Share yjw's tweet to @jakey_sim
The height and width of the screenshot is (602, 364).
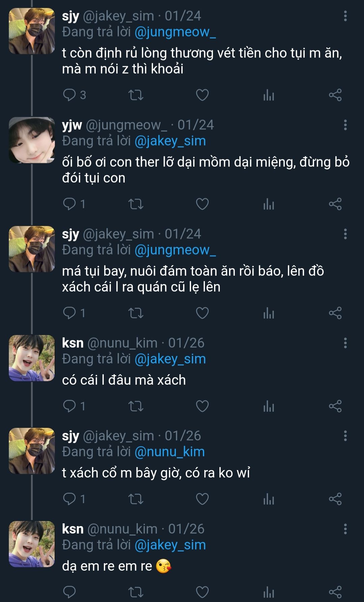(x=335, y=204)
